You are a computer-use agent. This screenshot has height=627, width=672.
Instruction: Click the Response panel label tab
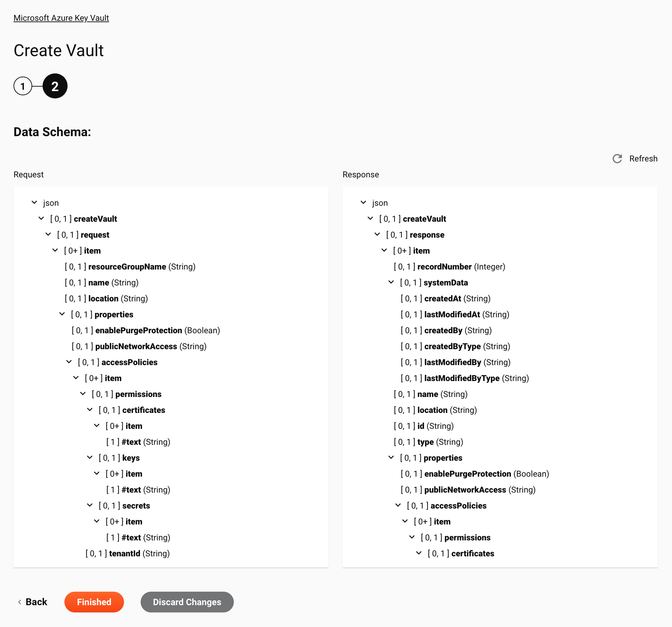[x=360, y=175]
